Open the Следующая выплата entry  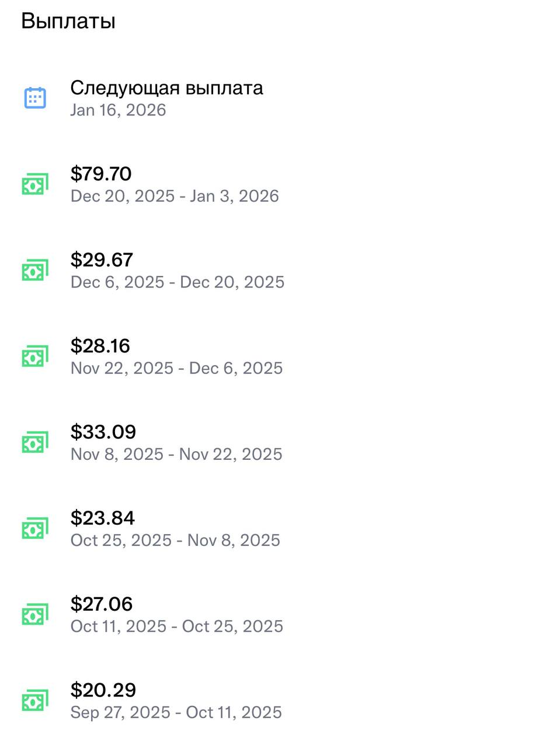[x=166, y=88]
